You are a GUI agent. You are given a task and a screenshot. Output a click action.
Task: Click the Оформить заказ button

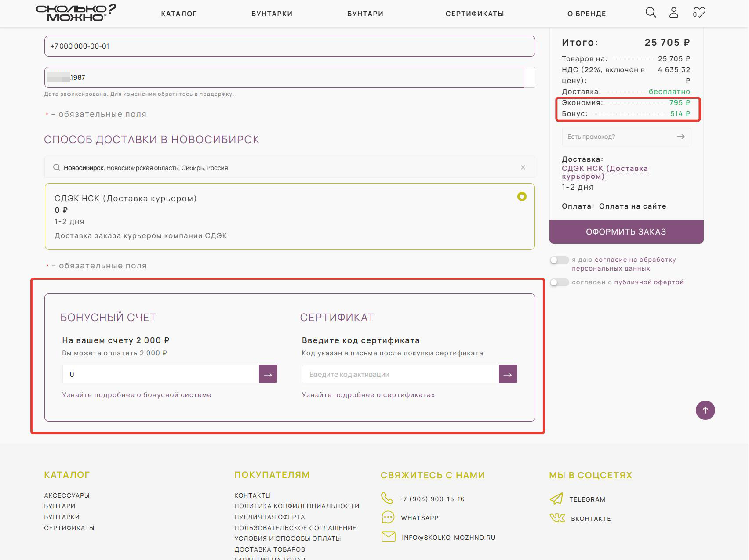[626, 231]
